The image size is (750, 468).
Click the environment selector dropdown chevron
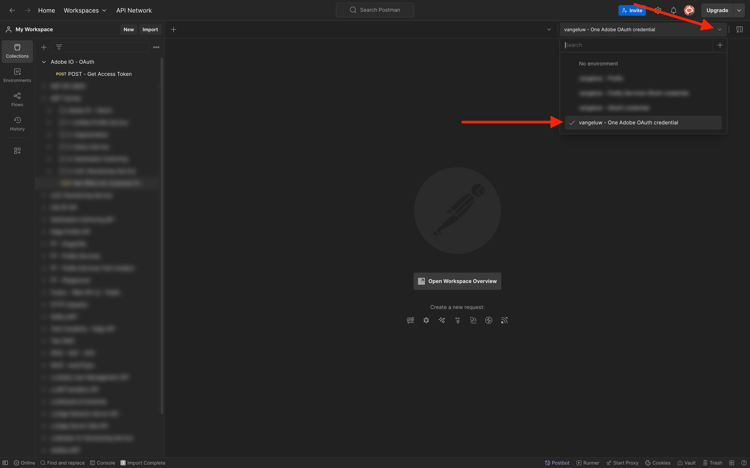click(719, 30)
